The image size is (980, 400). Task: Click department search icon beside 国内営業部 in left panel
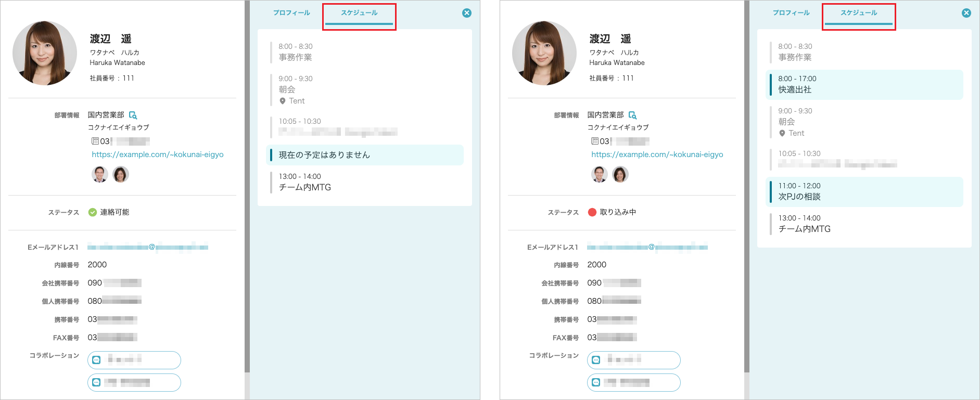point(133,115)
